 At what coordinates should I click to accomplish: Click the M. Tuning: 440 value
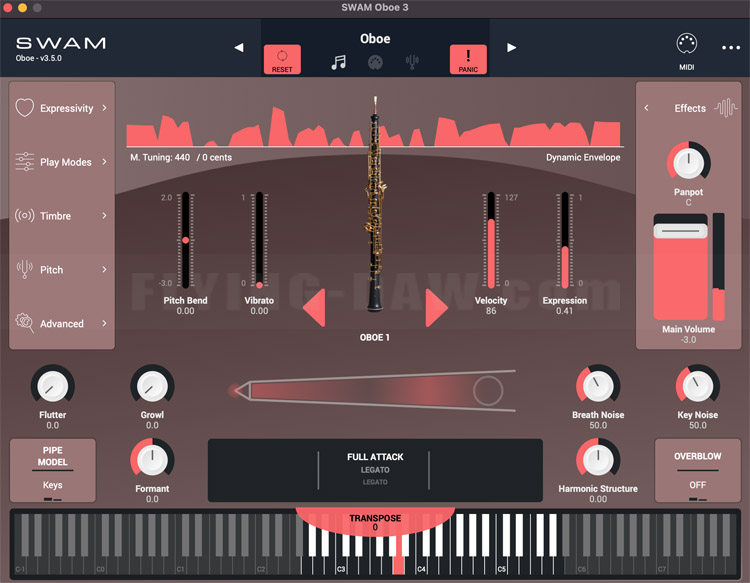point(160,157)
